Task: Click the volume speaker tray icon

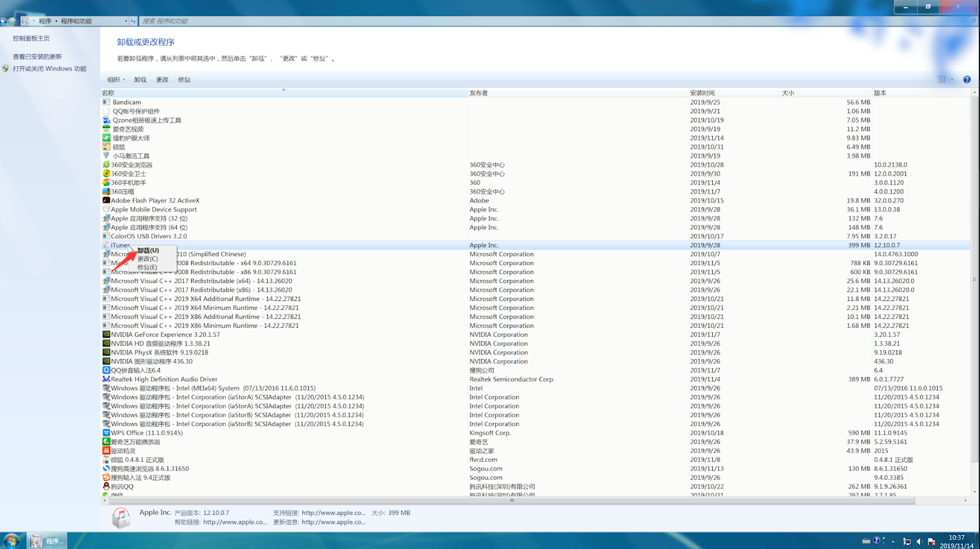Action: click(919, 541)
